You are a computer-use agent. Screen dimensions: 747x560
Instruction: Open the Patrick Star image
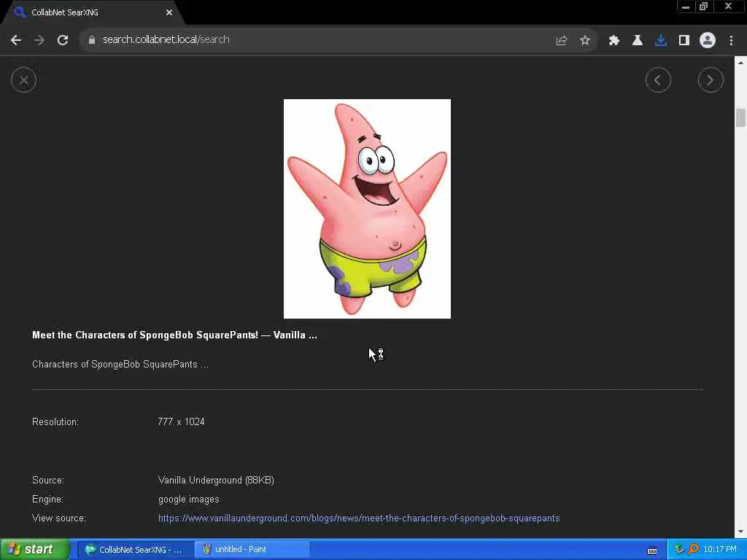(x=367, y=209)
